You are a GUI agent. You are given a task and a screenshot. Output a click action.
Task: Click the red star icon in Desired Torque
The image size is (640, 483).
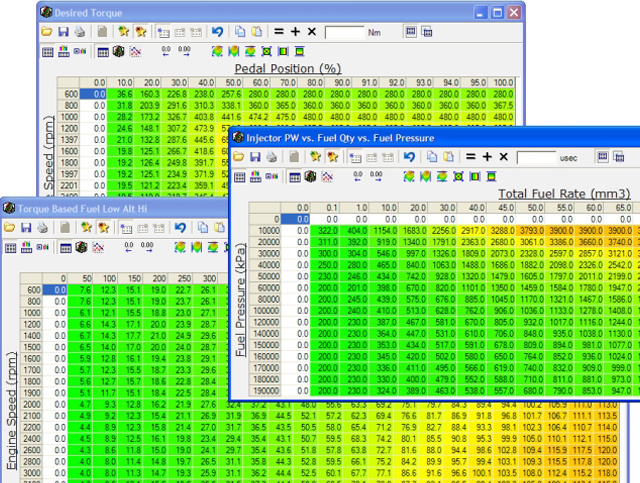tap(141, 31)
